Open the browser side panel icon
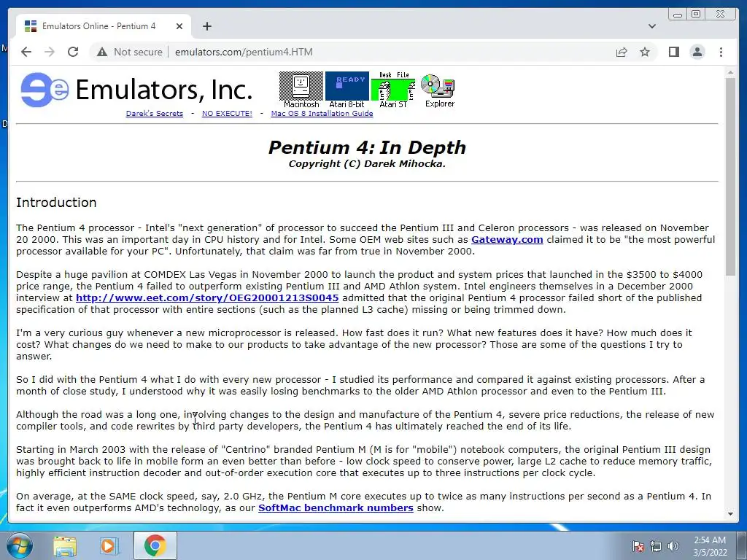This screenshot has width=747, height=560. 673,52
